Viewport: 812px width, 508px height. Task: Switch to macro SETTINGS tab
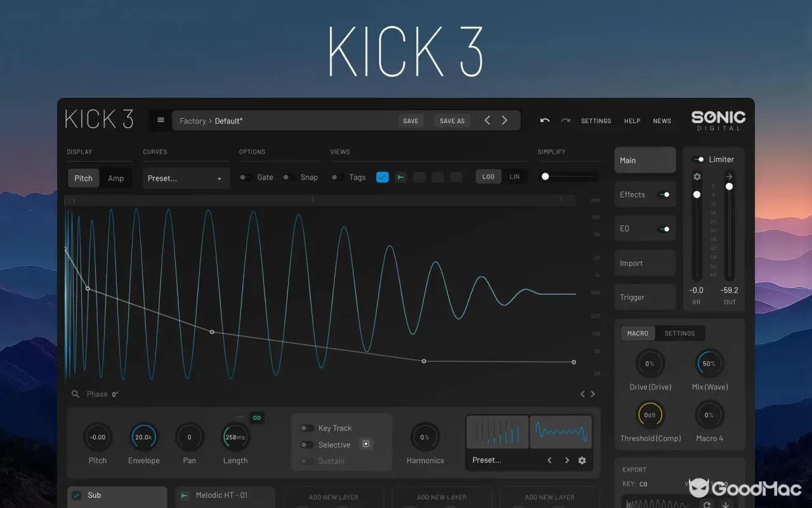pyautogui.click(x=679, y=333)
